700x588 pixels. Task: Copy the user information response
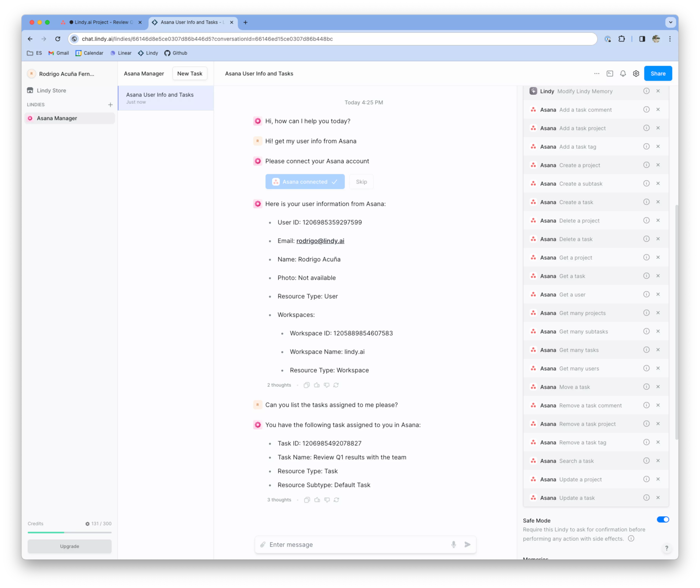[307, 385]
